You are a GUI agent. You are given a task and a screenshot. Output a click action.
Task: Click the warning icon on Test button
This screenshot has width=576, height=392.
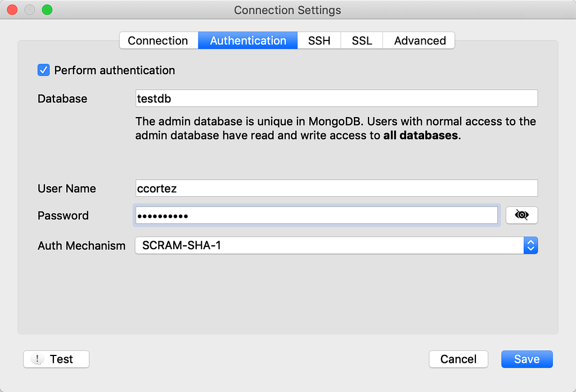point(37,359)
